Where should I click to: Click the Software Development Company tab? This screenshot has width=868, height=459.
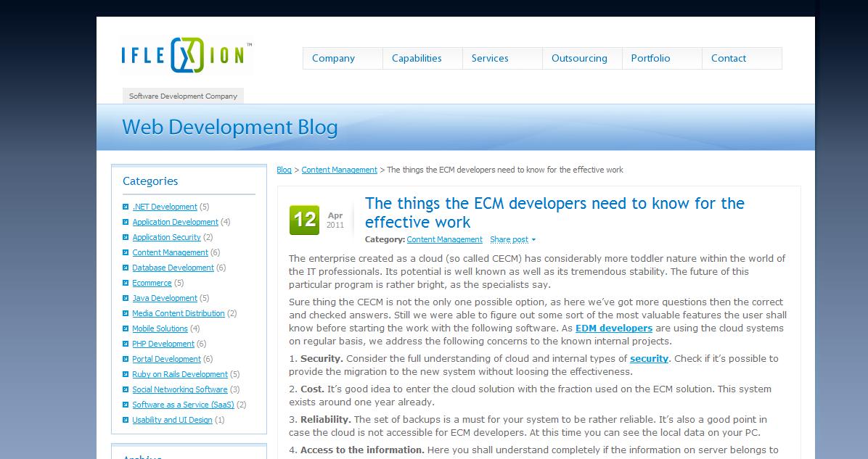pyautogui.click(x=183, y=96)
